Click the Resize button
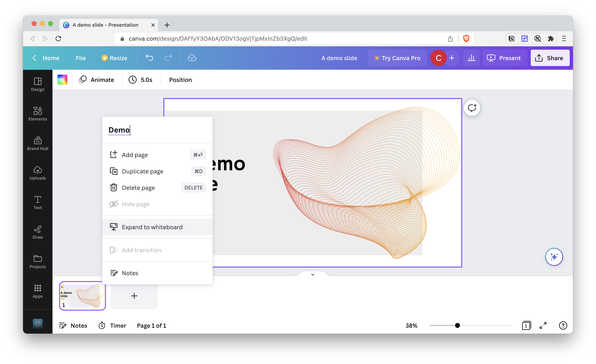 (114, 58)
